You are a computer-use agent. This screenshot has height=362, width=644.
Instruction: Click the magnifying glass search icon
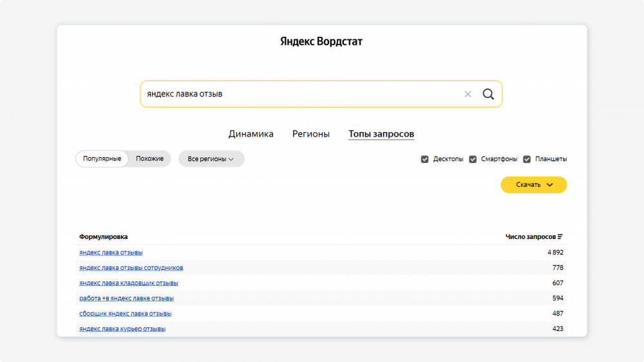[488, 94]
